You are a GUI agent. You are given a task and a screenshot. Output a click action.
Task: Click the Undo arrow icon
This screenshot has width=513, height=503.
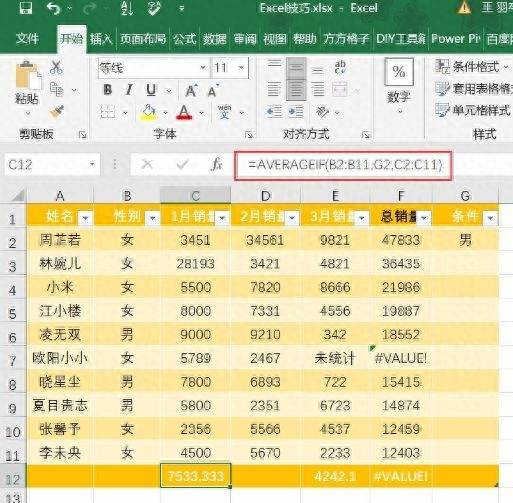tap(53, 8)
